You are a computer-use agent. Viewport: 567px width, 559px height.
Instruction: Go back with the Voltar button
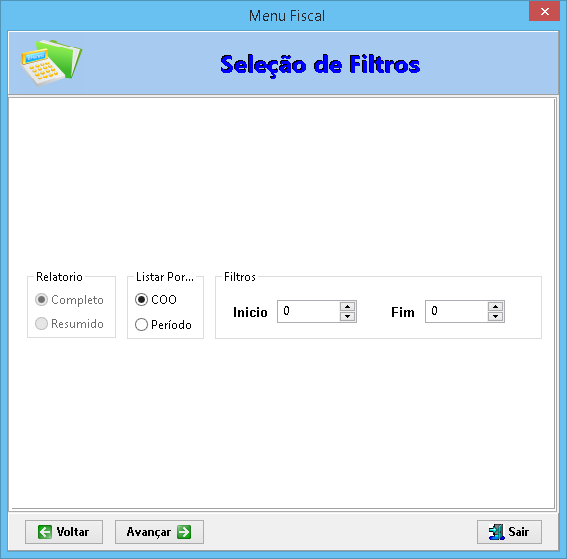pyautogui.click(x=64, y=532)
